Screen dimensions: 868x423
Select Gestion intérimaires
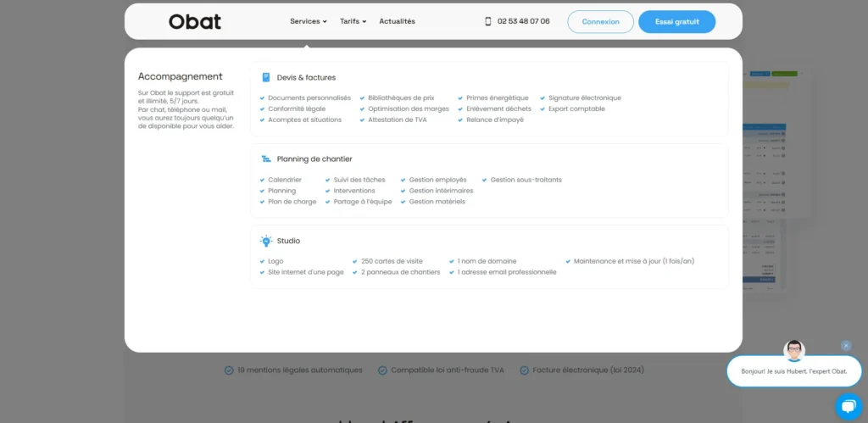441,191
